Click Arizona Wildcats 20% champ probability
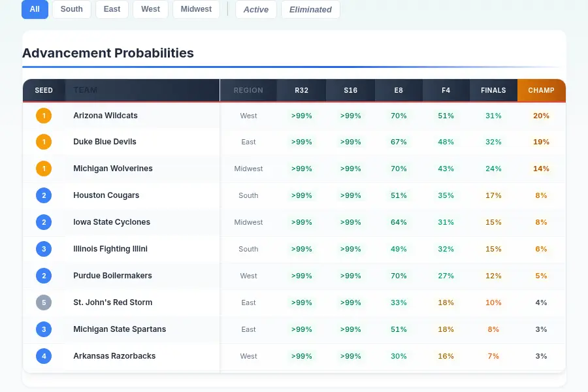This screenshot has height=392, width=588. 541,116
